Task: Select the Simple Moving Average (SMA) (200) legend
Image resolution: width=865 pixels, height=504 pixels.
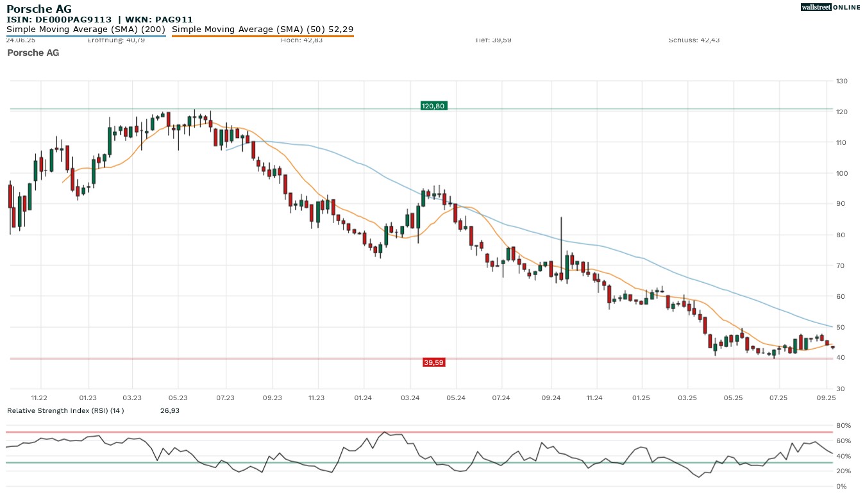Action: [x=86, y=29]
